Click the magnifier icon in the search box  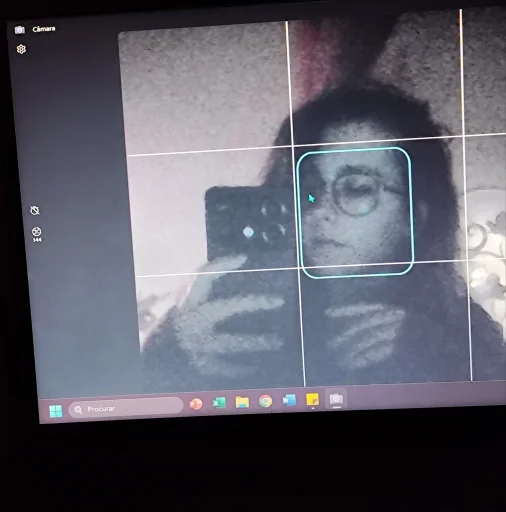(78, 410)
